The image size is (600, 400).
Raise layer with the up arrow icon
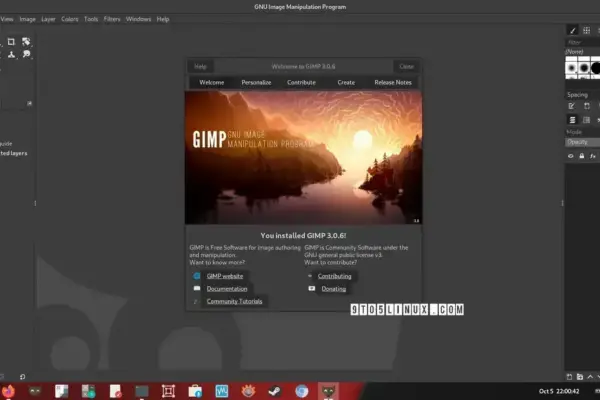coord(590,377)
